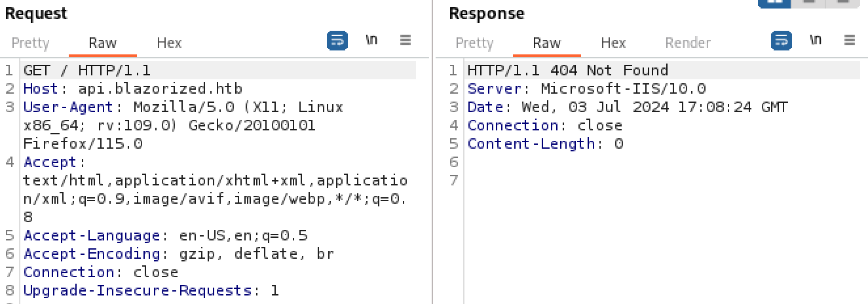This screenshot has height=304, width=868.
Task: Click the \n icon in the Response panel
Action: tap(816, 41)
